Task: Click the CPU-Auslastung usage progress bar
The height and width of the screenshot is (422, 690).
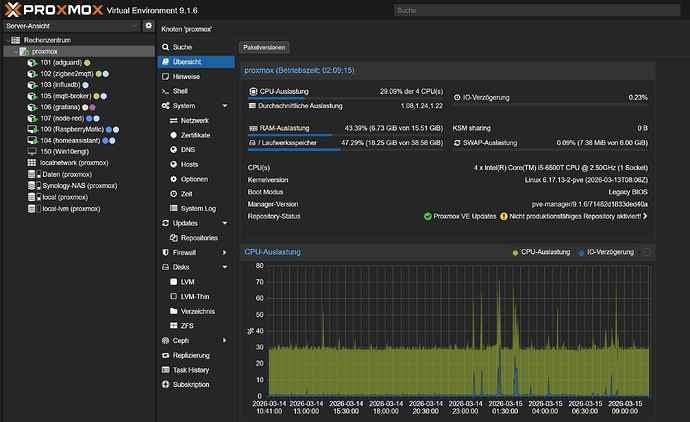Action: pyautogui.click(x=345, y=98)
